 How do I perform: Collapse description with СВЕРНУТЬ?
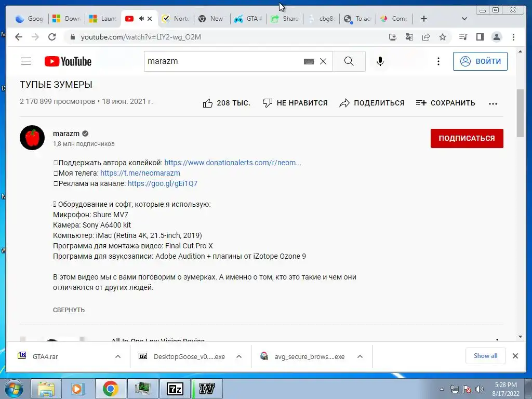pos(69,310)
